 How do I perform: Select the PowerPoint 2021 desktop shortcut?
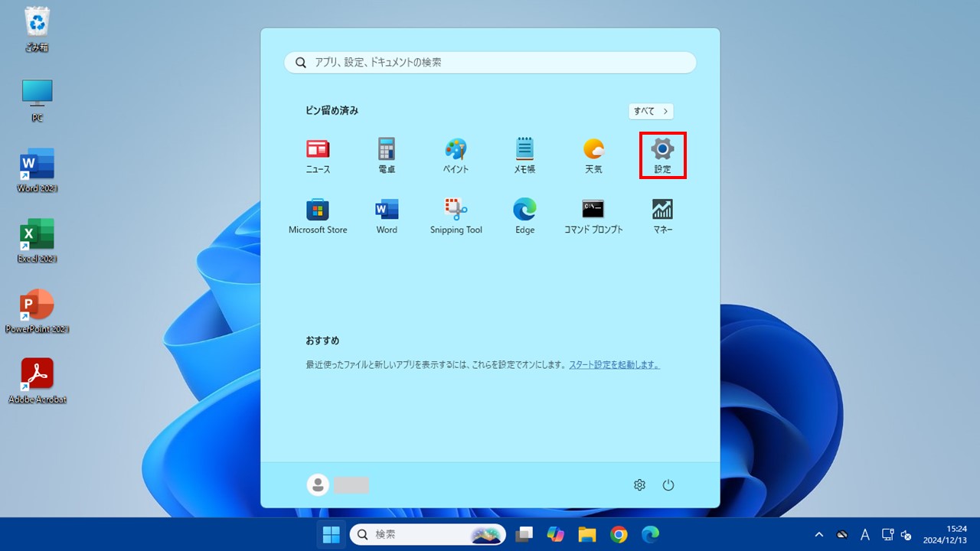pos(37,311)
